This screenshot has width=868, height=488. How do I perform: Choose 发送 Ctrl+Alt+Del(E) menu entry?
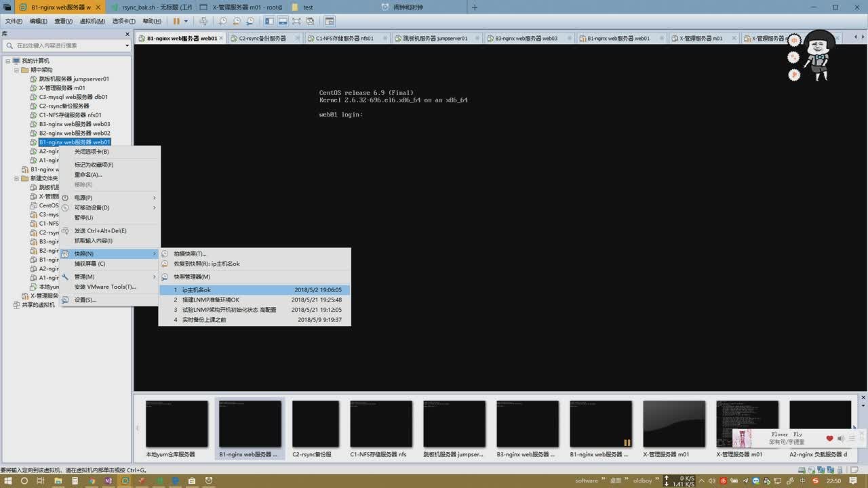[110, 230]
